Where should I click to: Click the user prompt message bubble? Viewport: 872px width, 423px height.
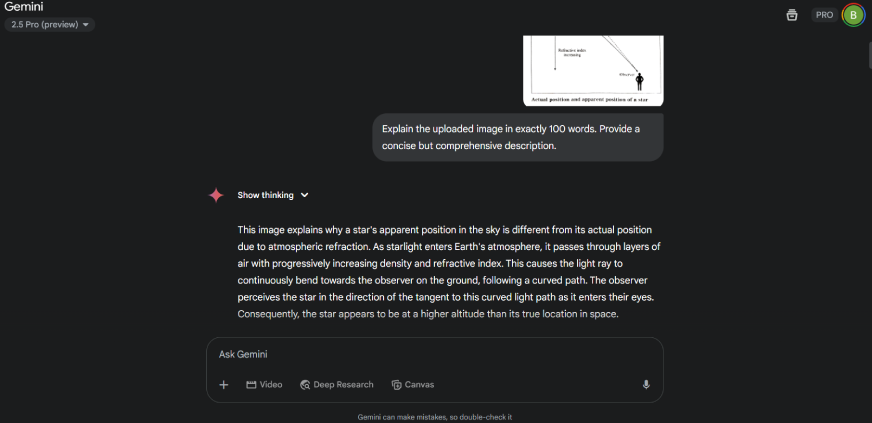(x=517, y=137)
